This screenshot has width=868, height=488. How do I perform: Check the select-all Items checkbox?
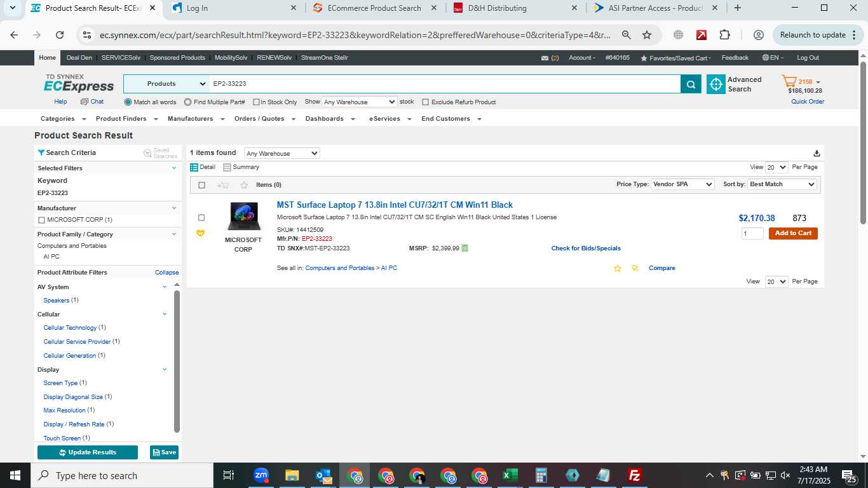(201, 185)
